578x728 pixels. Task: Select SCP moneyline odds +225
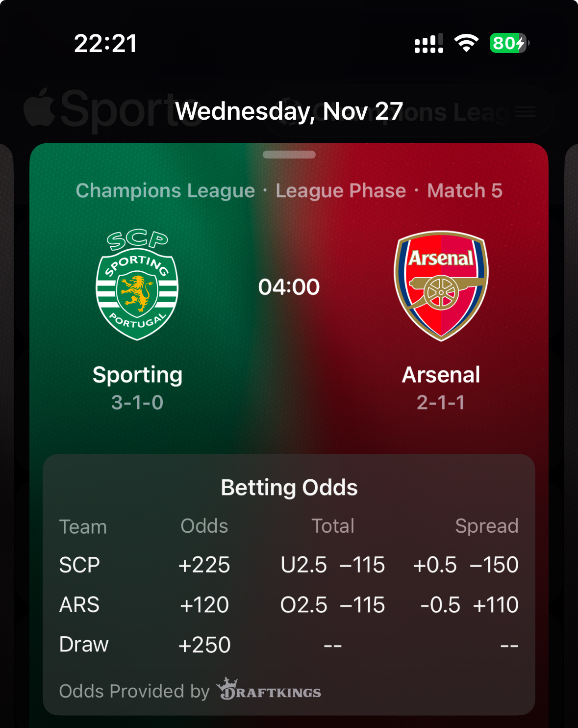(204, 565)
